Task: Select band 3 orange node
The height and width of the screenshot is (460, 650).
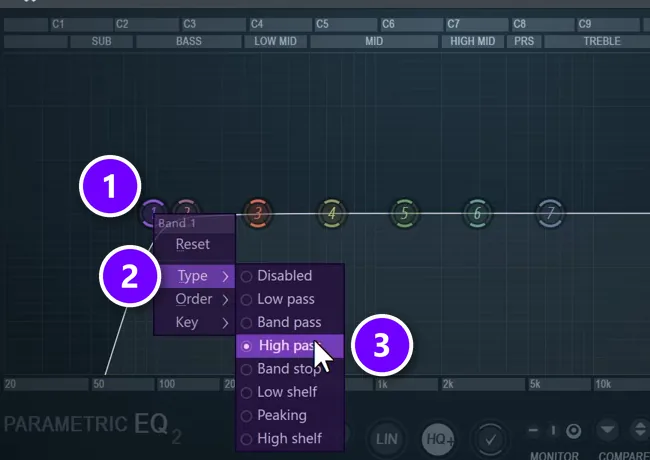Action: click(257, 213)
